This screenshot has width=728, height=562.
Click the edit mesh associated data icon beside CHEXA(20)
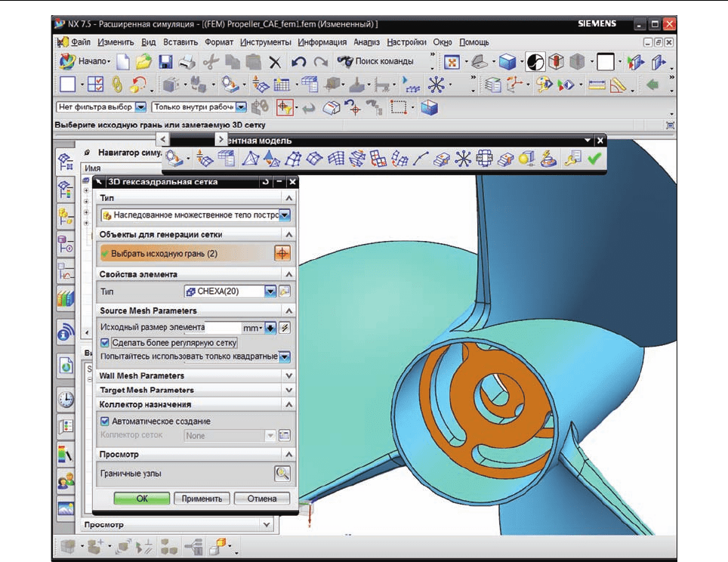pyautogui.click(x=285, y=292)
